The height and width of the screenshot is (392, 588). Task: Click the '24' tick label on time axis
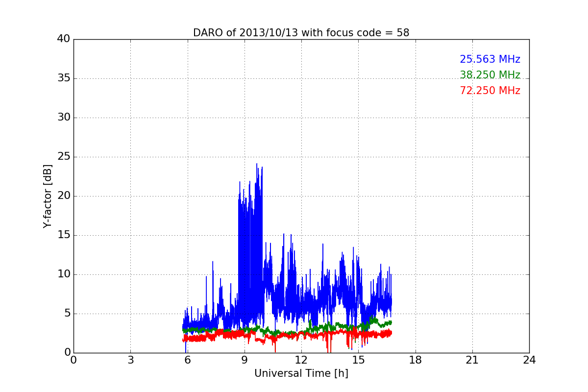529,360
